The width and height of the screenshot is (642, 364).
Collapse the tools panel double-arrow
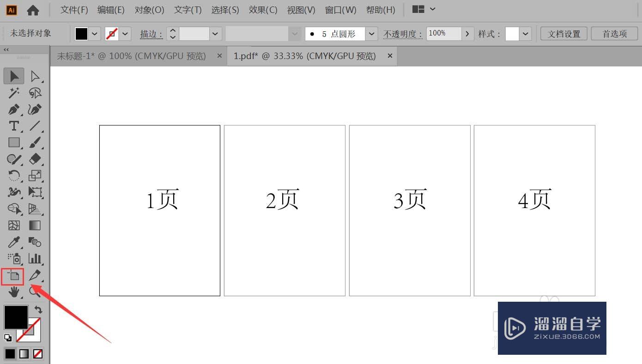click(6, 50)
